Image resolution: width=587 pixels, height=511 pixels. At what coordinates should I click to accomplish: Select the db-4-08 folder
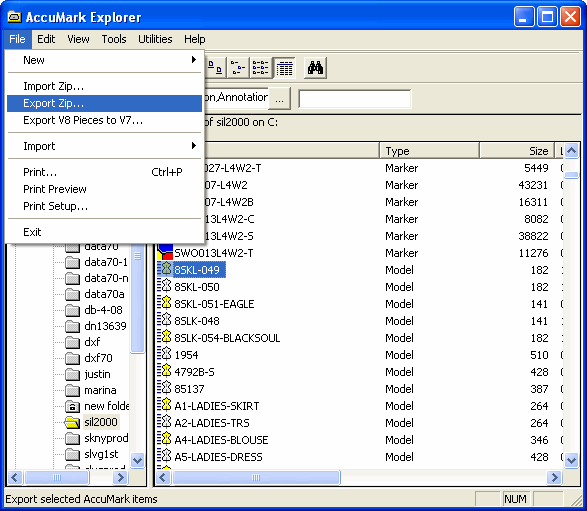103,310
